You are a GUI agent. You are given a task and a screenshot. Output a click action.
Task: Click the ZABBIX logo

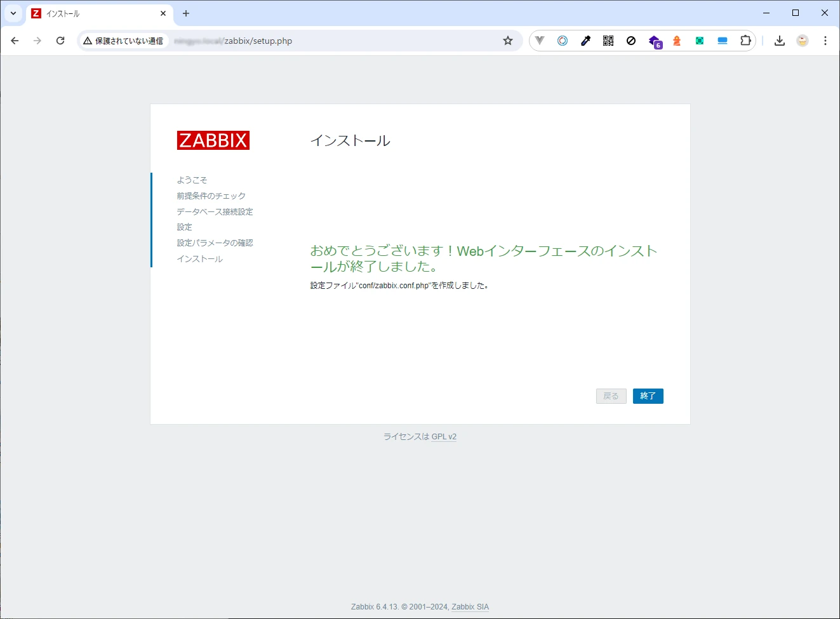[213, 140]
